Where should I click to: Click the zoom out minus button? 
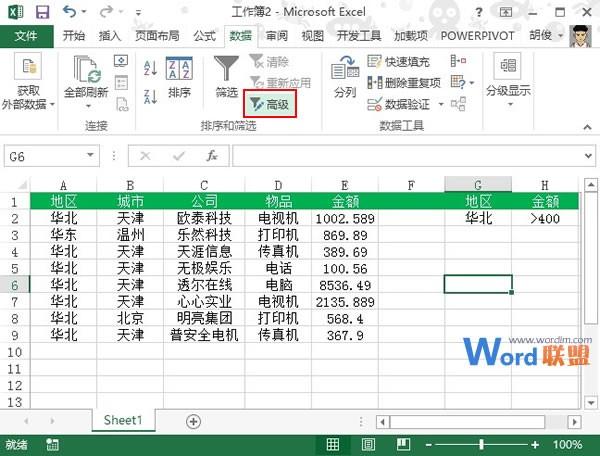pos(428,445)
